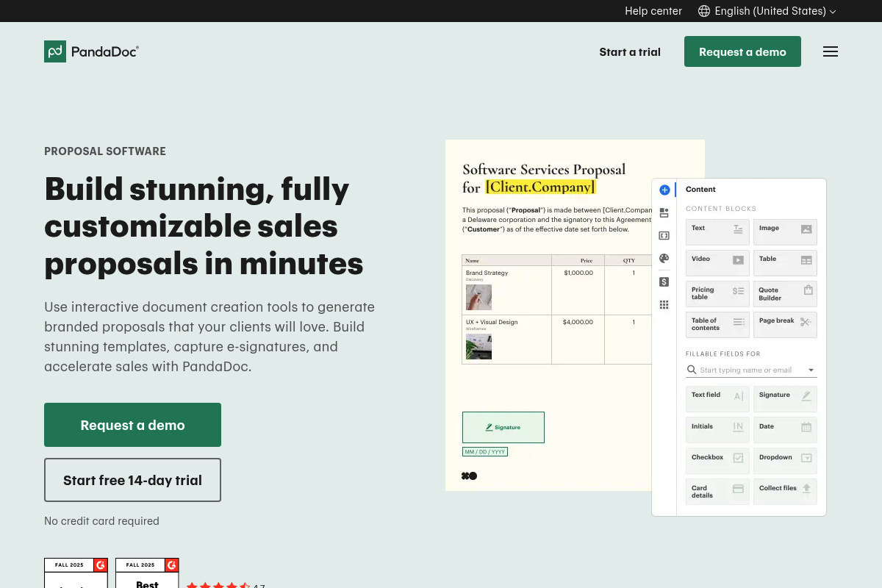Add a Pricing table block

[717, 293]
